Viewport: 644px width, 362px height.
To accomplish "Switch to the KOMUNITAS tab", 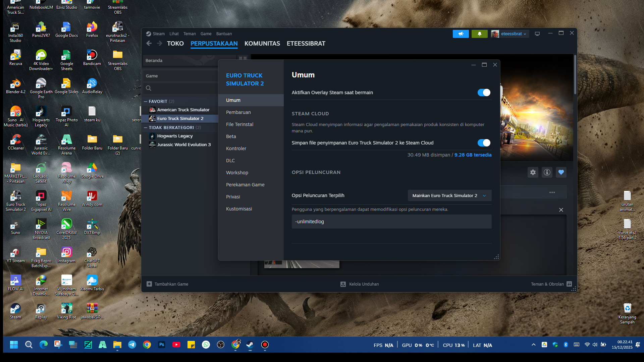I will coord(262,44).
